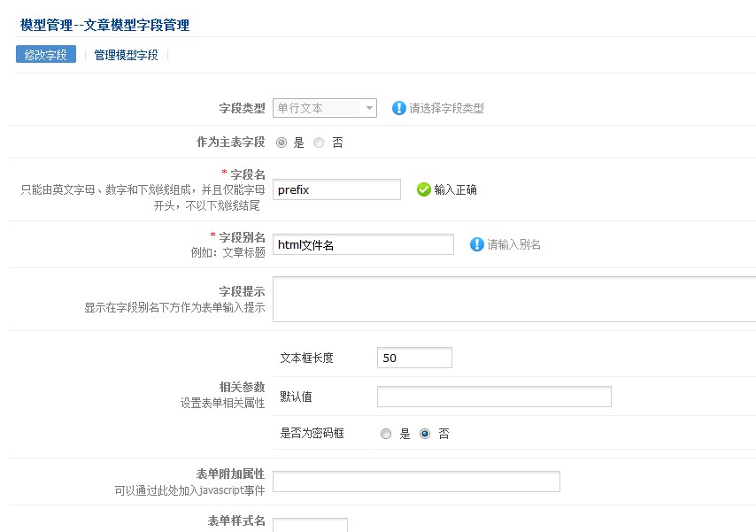The image size is (756, 532).
Task: Open the 管理模型字段 tab
Action: [126, 55]
